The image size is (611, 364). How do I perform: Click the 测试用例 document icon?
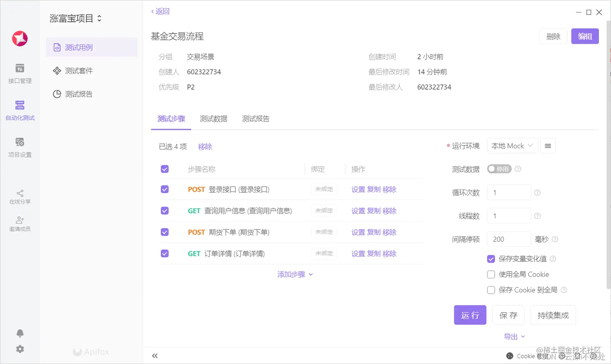pos(57,47)
